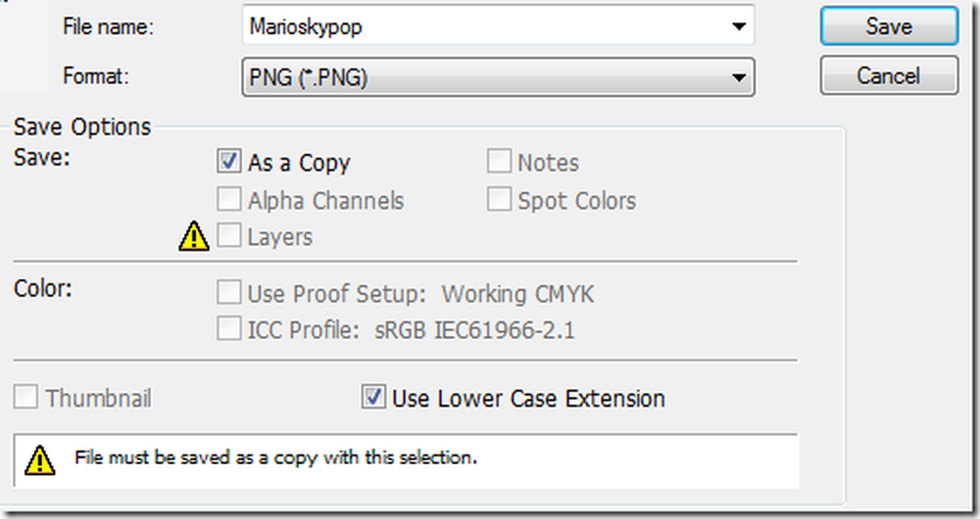Click the Cancel button

click(x=889, y=75)
